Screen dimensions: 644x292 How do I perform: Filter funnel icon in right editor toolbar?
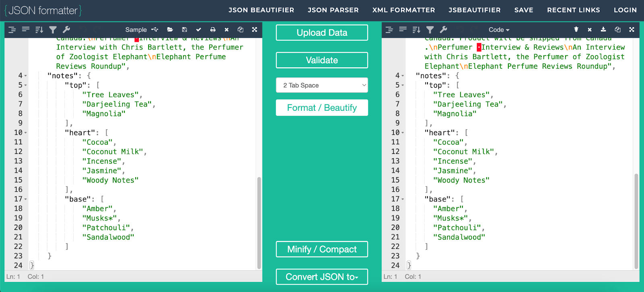tap(430, 29)
